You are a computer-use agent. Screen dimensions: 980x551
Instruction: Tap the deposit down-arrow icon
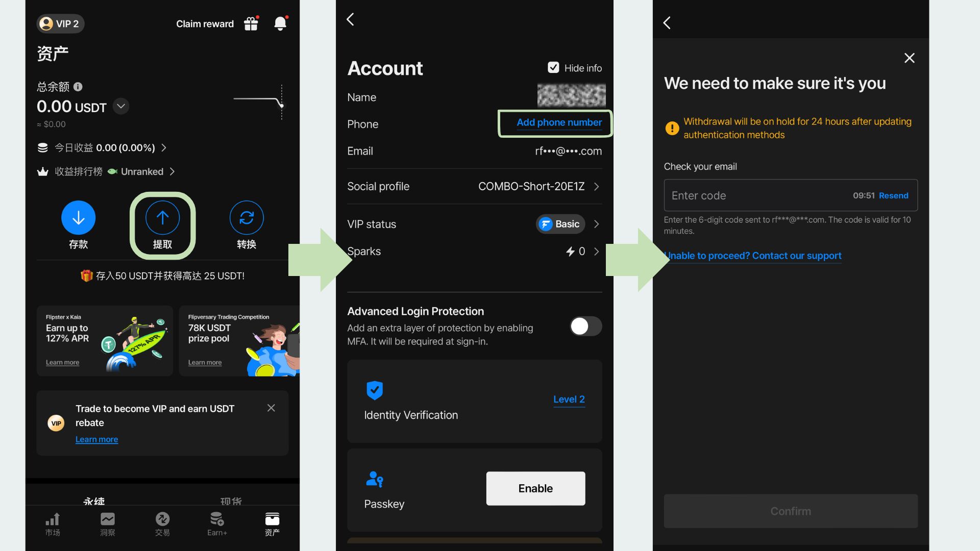[x=78, y=218]
